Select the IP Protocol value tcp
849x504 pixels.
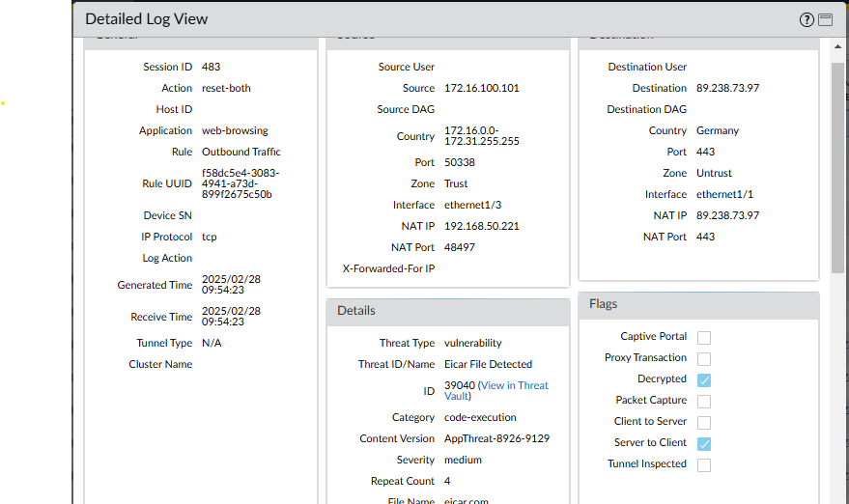click(x=209, y=237)
